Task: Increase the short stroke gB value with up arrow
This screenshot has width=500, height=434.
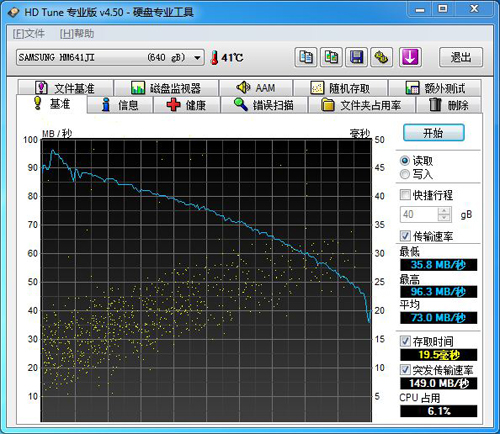Action: [x=444, y=211]
